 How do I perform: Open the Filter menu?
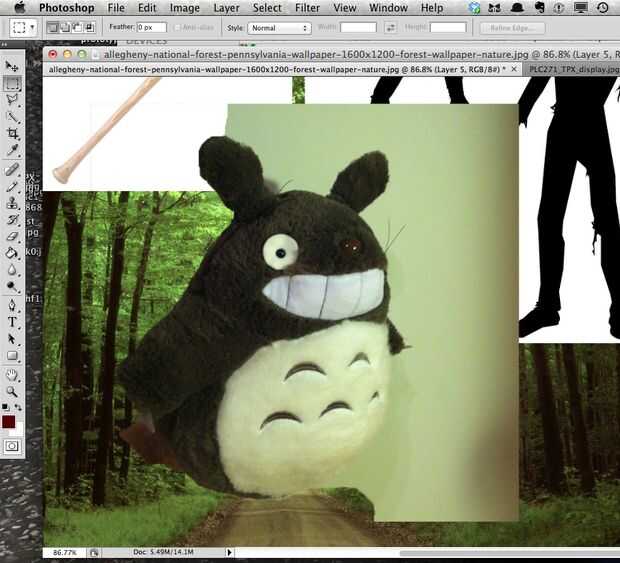tap(307, 8)
